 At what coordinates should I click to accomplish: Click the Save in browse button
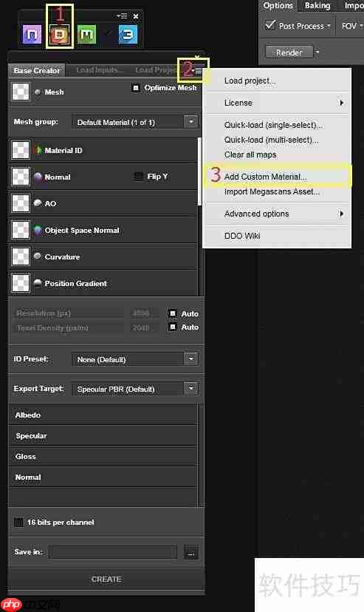point(191,553)
